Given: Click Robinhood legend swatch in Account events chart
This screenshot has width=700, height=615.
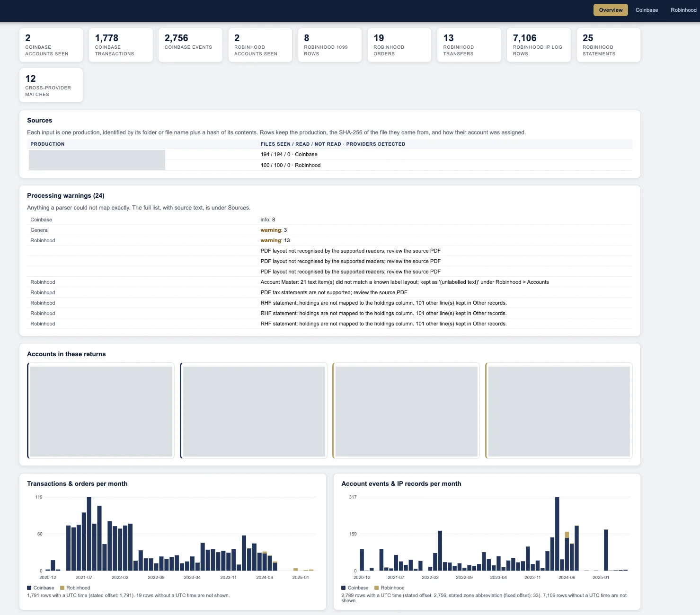Looking at the screenshot, I should tap(377, 588).
